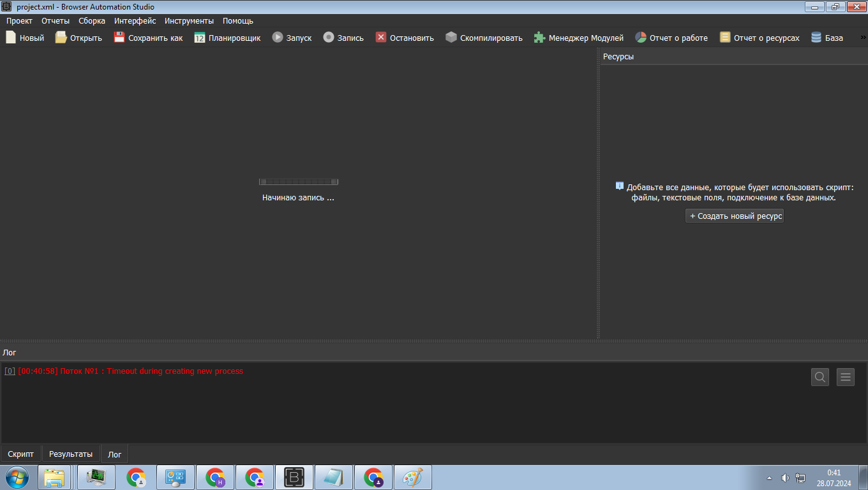Click the New project toolbar icon
Viewport: 868px width, 490px height.
point(11,38)
